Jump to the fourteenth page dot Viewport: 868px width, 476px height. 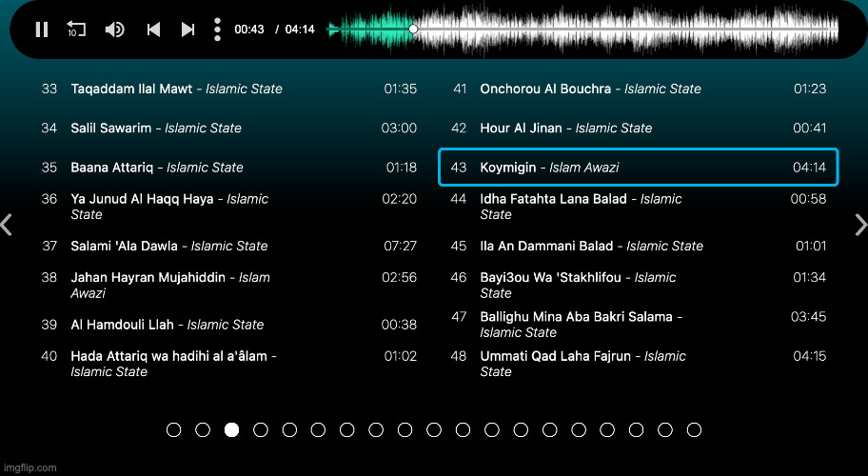(x=550, y=430)
